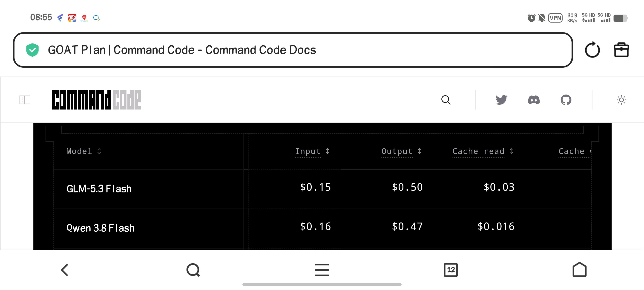Sort table by Cache read column

[483, 151]
